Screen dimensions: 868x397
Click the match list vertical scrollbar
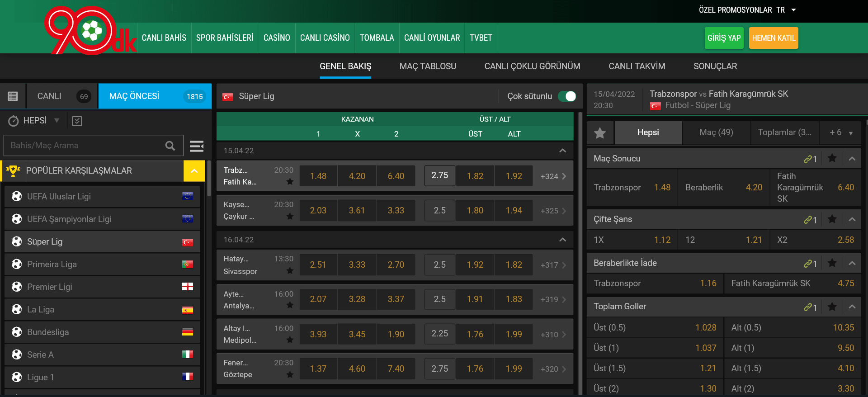580,253
